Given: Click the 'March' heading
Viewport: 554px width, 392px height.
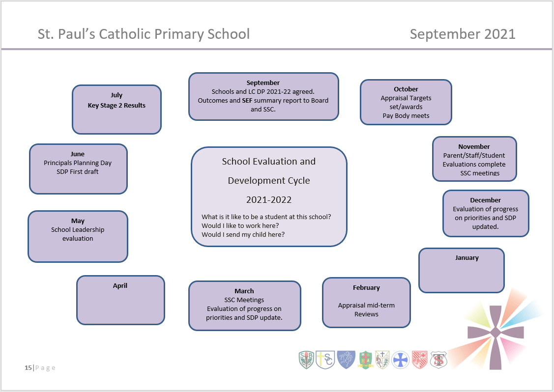Looking at the screenshot, I should click(244, 291).
